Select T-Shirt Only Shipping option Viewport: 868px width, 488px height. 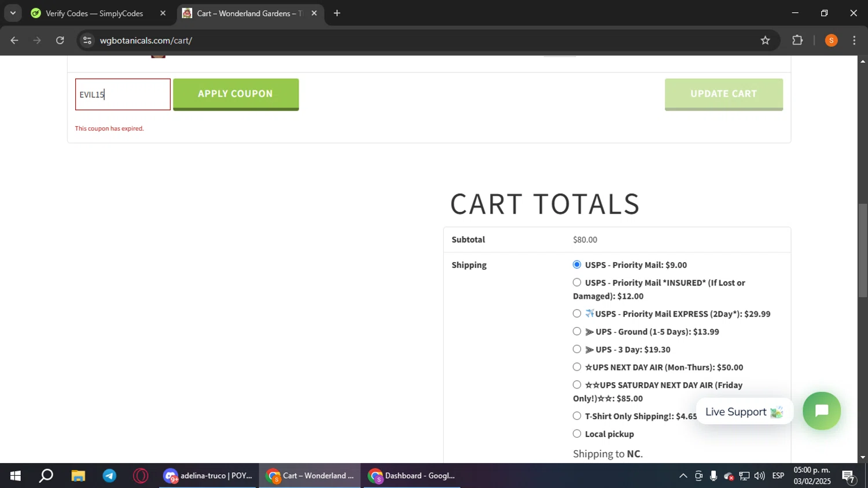577,416
